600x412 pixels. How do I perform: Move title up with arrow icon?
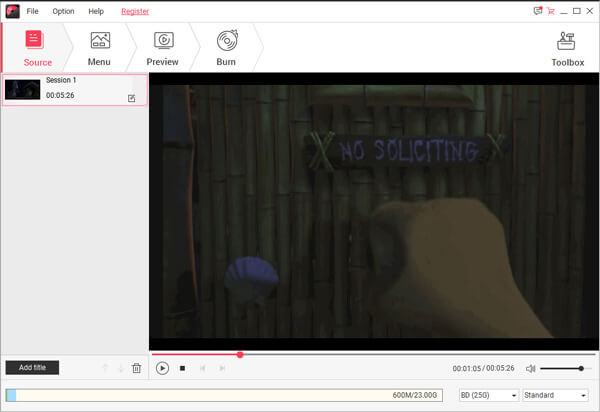coord(105,368)
